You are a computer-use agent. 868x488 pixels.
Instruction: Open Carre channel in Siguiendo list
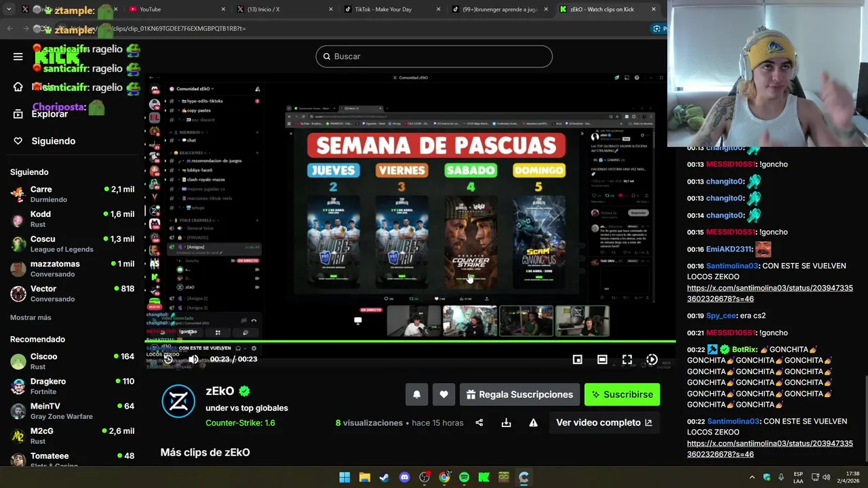[x=72, y=194]
